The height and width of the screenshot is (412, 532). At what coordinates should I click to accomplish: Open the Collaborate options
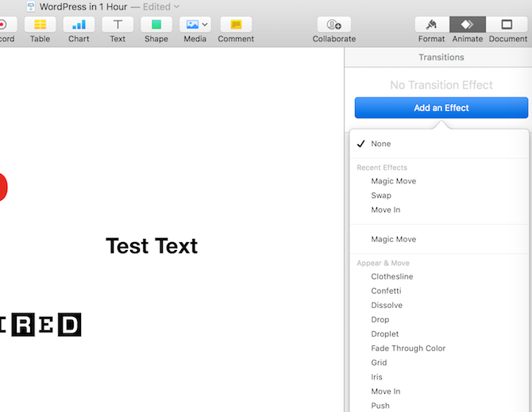[x=333, y=25]
